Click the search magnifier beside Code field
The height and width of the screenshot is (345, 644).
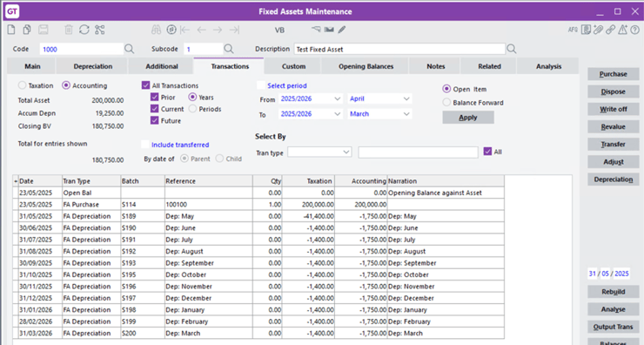coord(129,49)
